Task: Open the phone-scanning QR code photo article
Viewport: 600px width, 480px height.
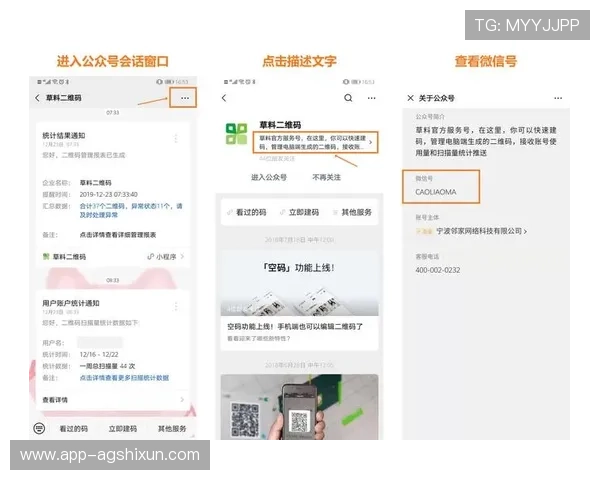Action: point(300,407)
